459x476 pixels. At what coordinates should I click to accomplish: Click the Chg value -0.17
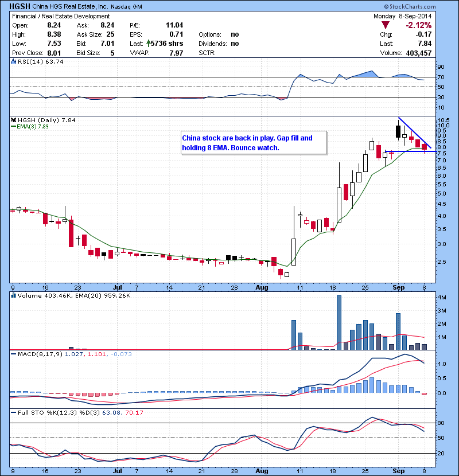point(424,34)
